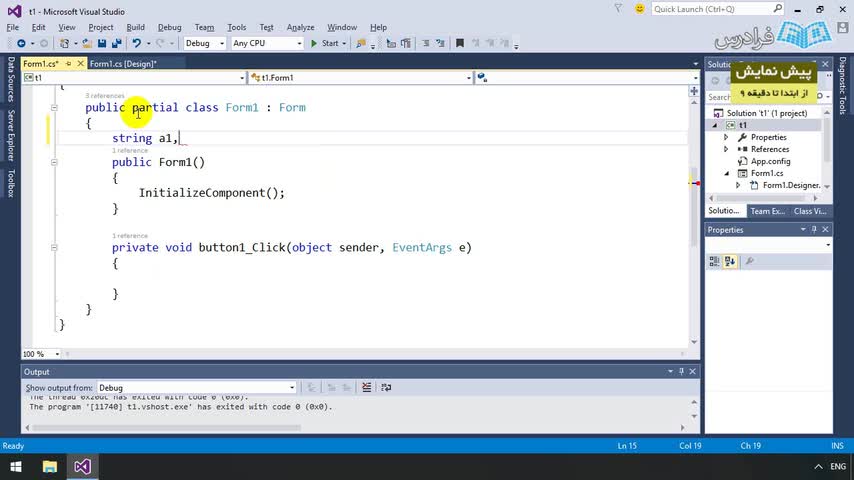Open the Analyze menu
The height and width of the screenshot is (480, 854).
pyautogui.click(x=300, y=27)
